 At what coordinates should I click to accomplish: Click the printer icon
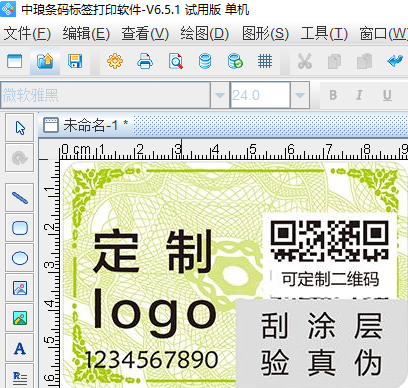(x=145, y=61)
